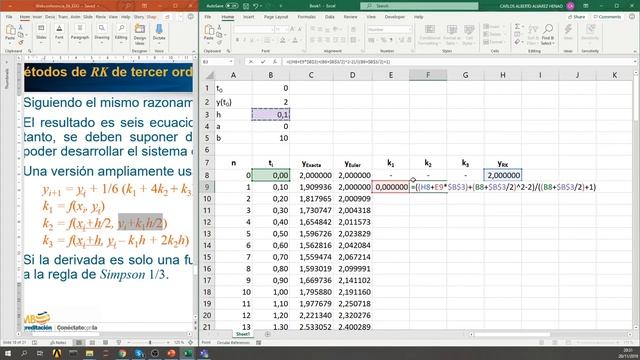Open the File tab in PowerPoint
This screenshot has height=360, width=640.
click(x=9, y=17)
